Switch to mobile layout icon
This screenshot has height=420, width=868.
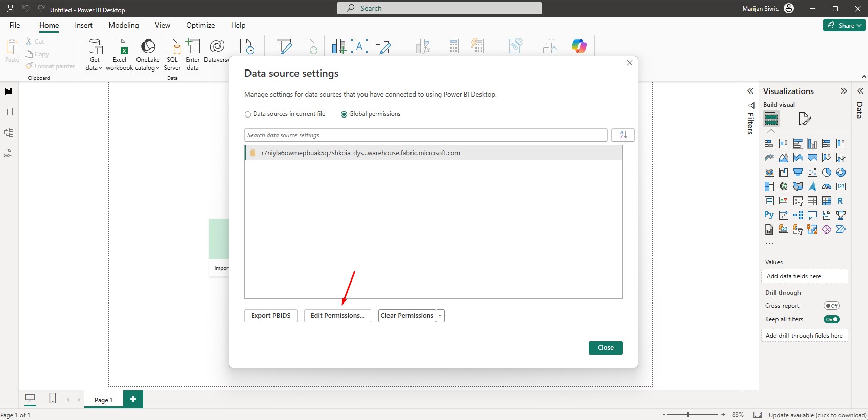tap(53, 399)
